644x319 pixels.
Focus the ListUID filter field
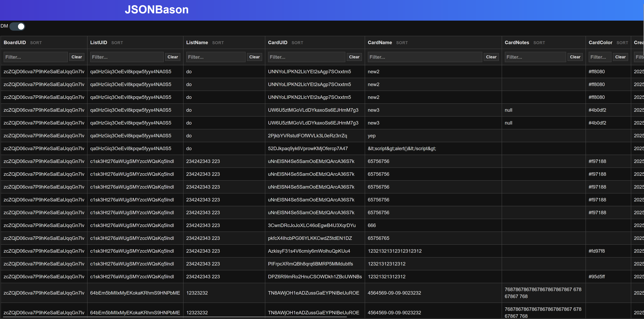(127, 57)
